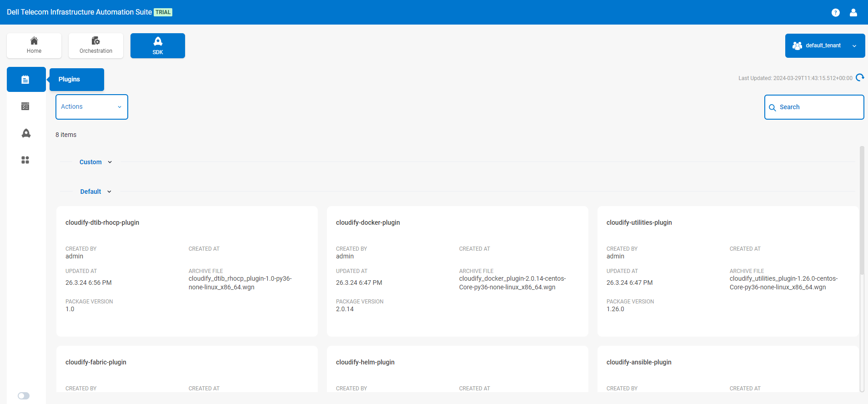Open the rocket sidebar icon
Screen dimensions: 868x404
click(26, 133)
